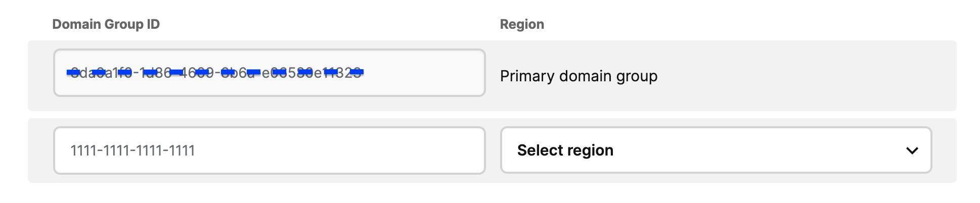Click the heading above the ID input fields
The width and height of the screenshot is (980, 203).
(x=106, y=24)
